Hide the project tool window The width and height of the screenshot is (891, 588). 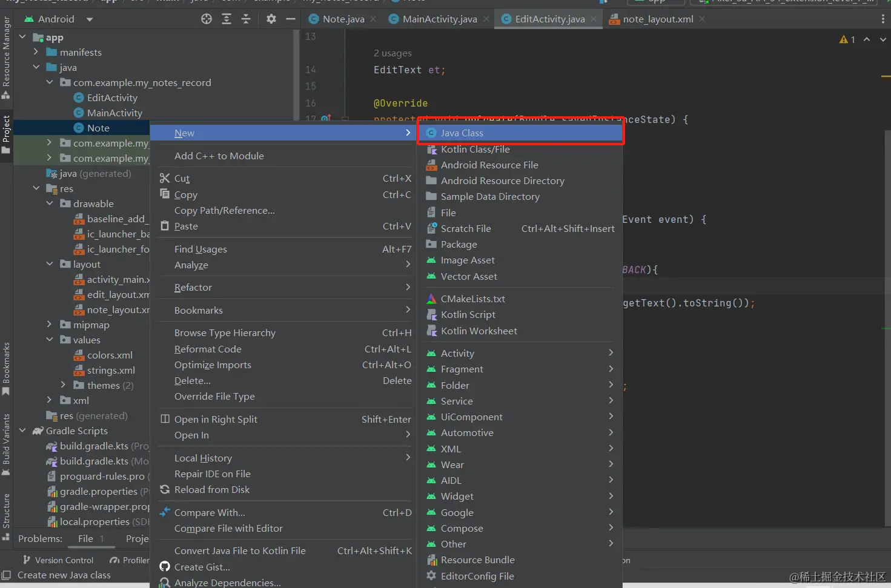(x=291, y=19)
